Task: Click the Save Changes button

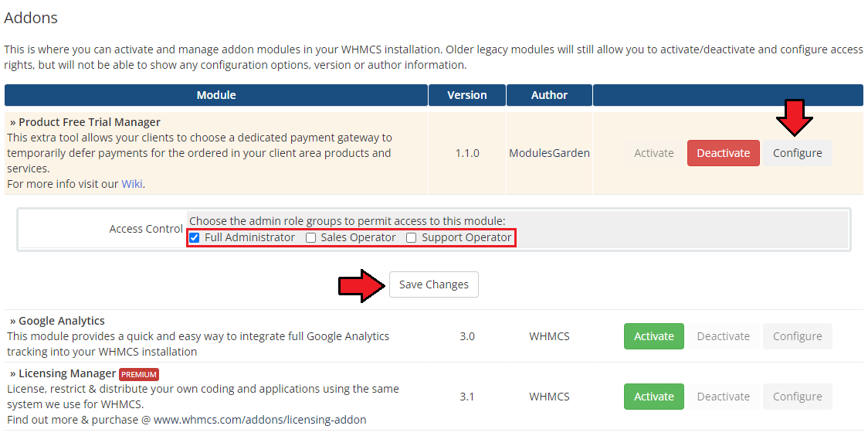Action: pos(434,284)
